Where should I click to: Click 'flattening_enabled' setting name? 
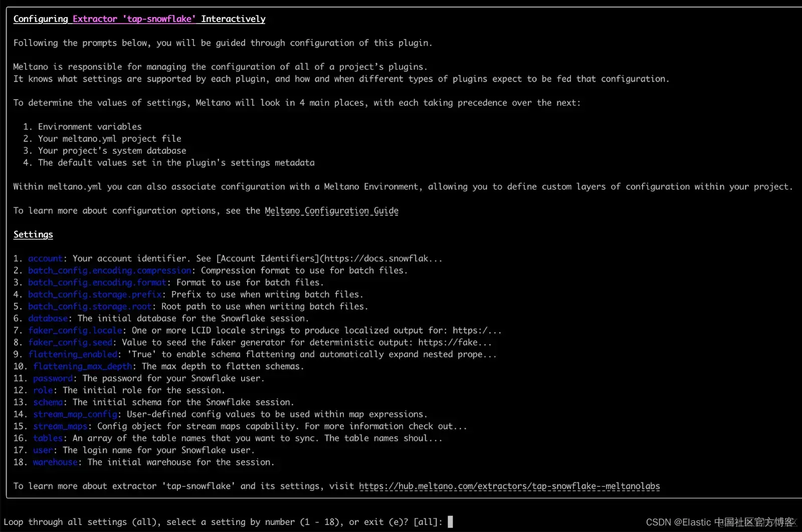pyautogui.click(x=73, y=355)
